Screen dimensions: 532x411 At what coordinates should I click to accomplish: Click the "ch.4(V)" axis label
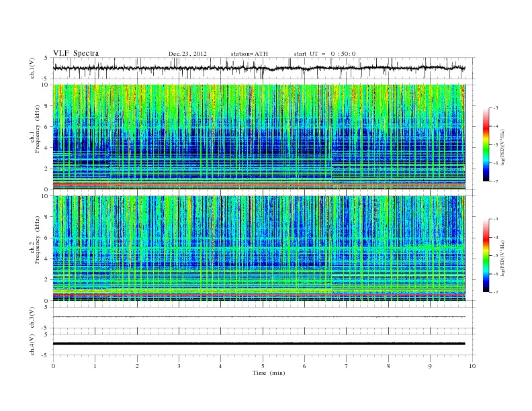click(32, 345)
